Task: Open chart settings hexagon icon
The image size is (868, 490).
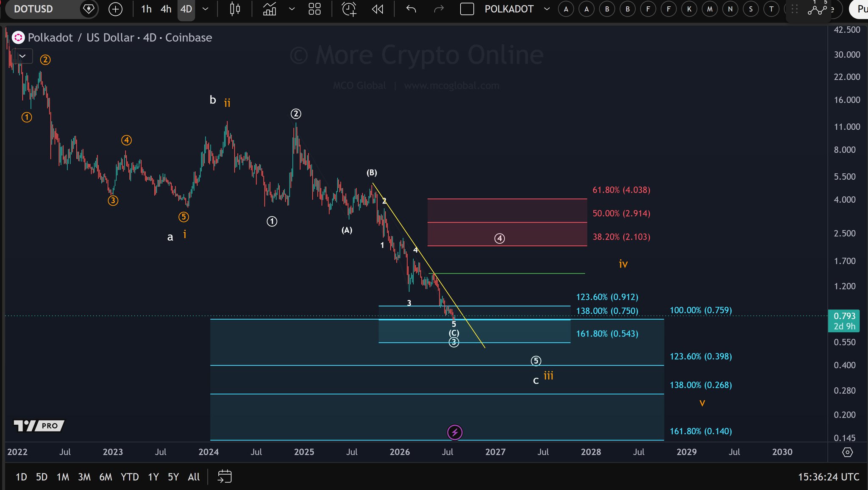Action: pyautogui.click(x=847, y=452)
